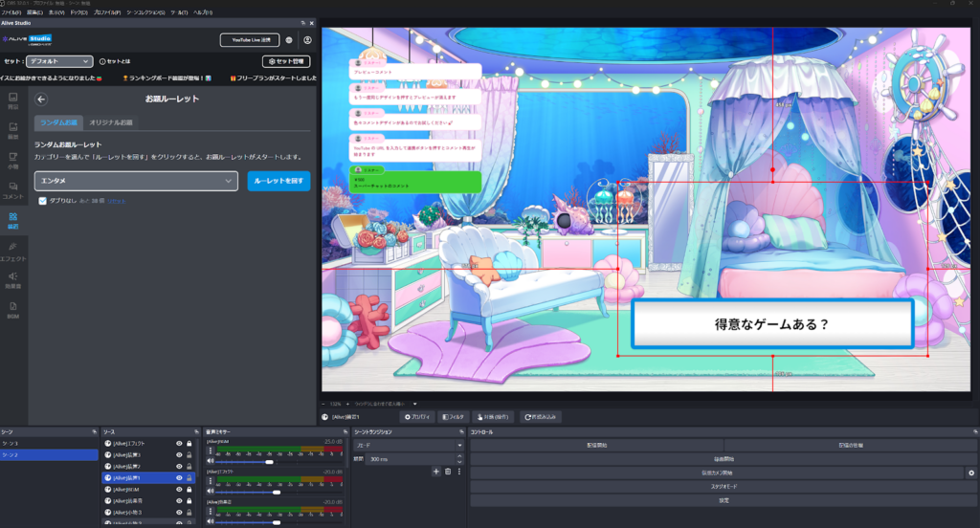Open the 効果音 sidebar section
Screen dimensions: 980x528
tap(13, 280)
